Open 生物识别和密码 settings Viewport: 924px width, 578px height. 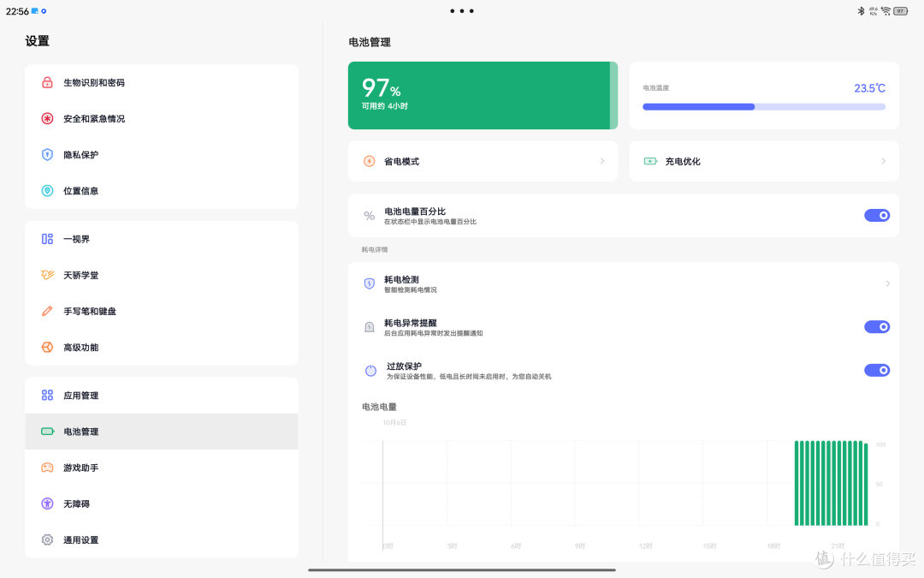coord(162,82)
